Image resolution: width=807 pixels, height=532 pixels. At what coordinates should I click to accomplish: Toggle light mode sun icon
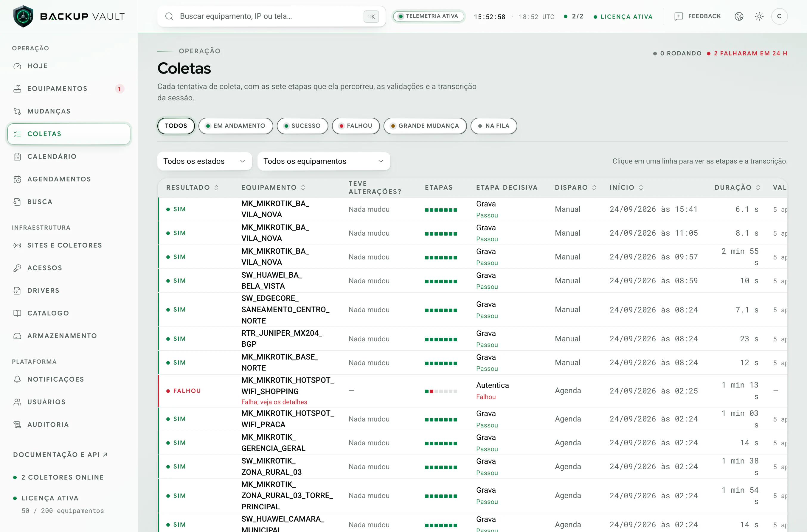click(x=759, y=16)
